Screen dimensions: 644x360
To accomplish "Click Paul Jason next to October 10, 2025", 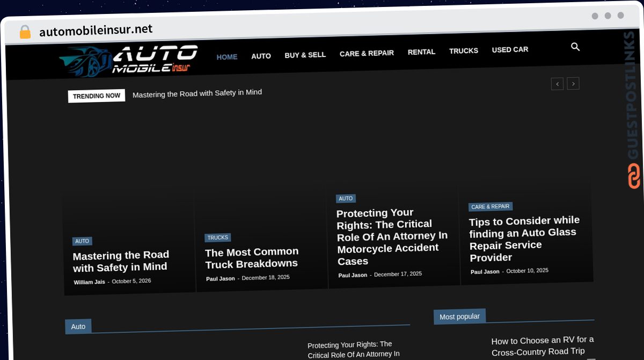I will 485,272.
